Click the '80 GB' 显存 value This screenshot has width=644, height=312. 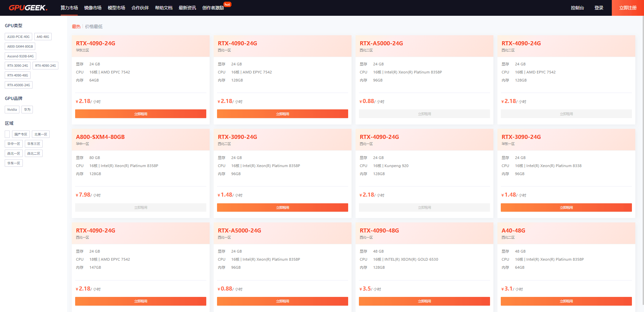tap(95, 158)
